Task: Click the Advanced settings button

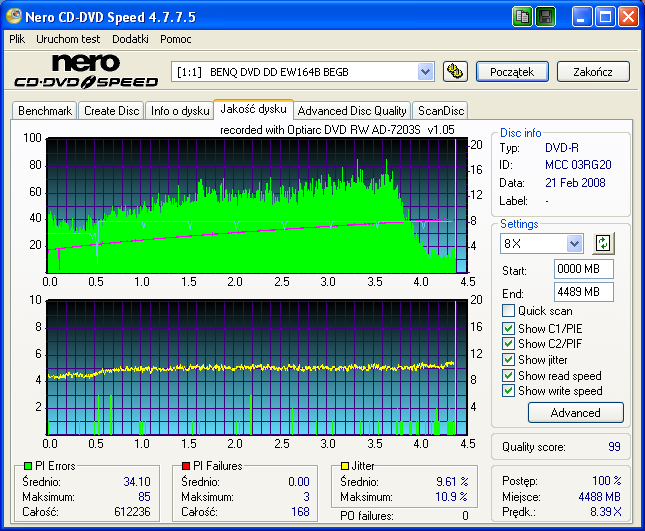Action: click(x=575, y=413)
